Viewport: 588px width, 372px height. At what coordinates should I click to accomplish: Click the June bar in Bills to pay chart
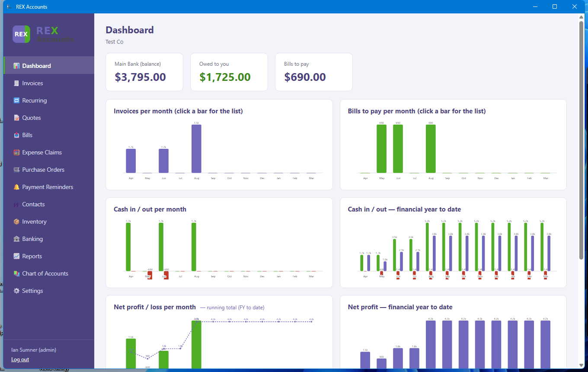coord(398,149)
